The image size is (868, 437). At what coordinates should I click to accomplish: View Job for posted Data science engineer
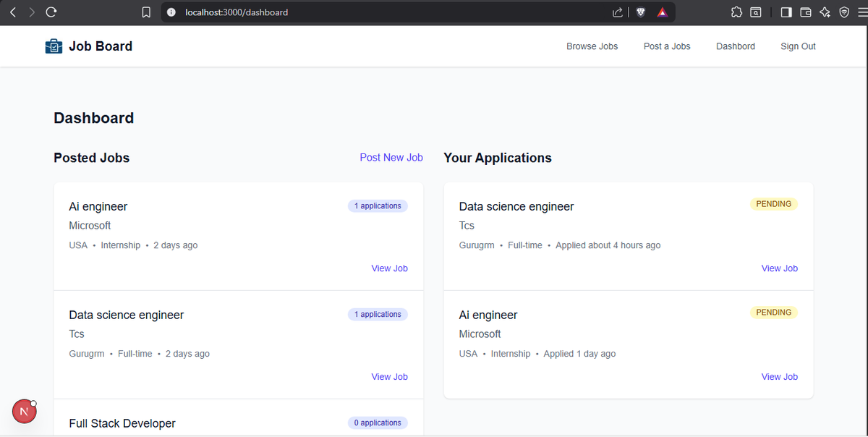click(390, 377)
